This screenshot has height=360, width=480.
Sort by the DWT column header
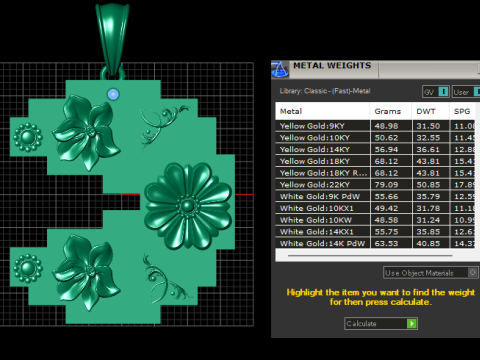[431, 111]
